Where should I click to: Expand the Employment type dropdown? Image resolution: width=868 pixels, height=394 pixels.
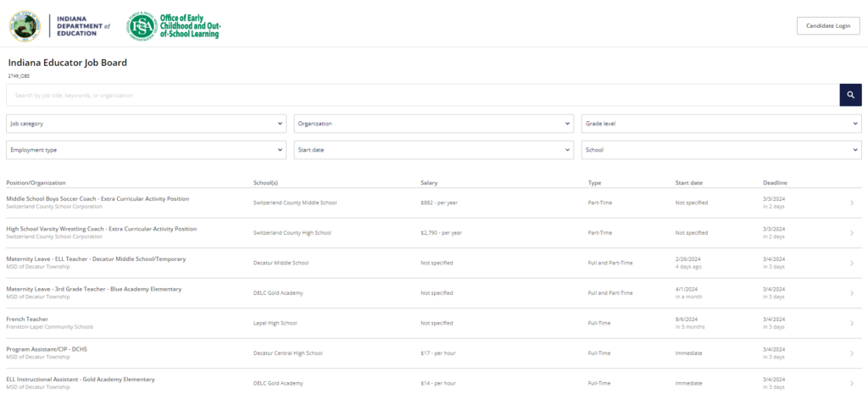(x=147, y=150)
